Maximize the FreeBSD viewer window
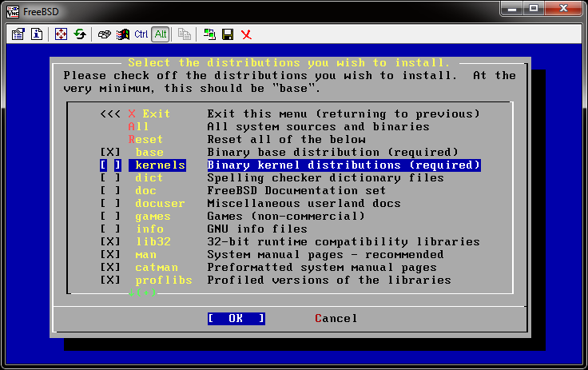 534,9
